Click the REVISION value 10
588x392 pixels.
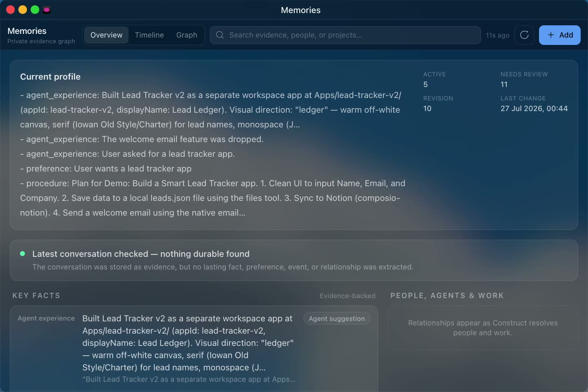(427, 109)
